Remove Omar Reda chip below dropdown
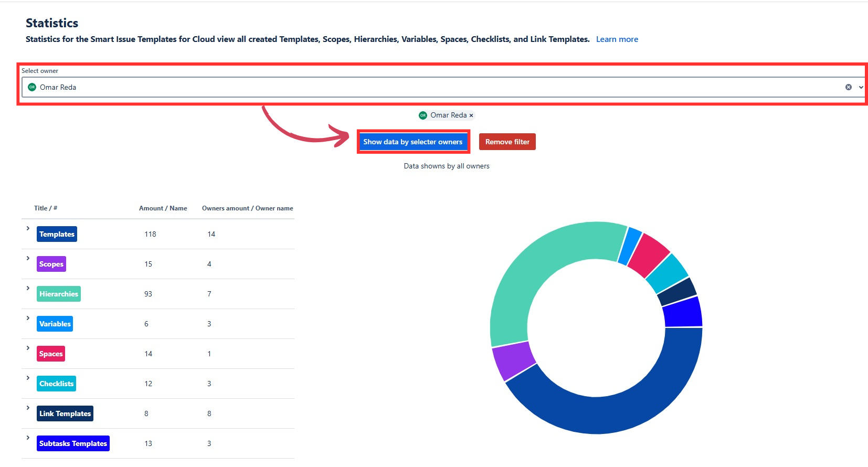The height and width of the screenshot is (467, 868). click(x=471, y=115)
